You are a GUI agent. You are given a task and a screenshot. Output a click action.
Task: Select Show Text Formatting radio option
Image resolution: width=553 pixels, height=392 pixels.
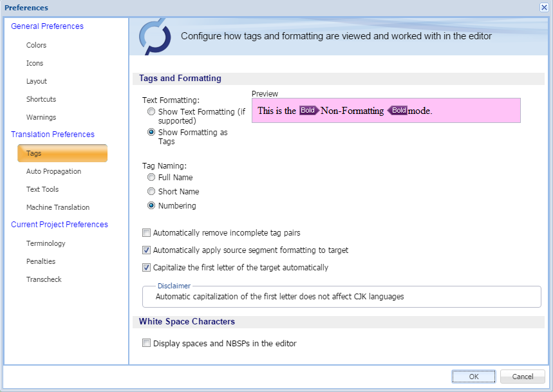(x=151, y=111)
